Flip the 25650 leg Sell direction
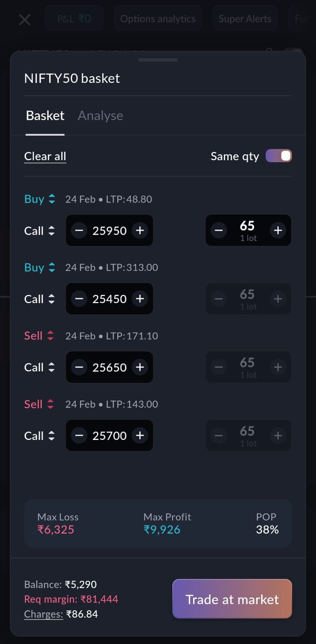The image size is (316, 644). pyautogui.click(x=39, y=336)
